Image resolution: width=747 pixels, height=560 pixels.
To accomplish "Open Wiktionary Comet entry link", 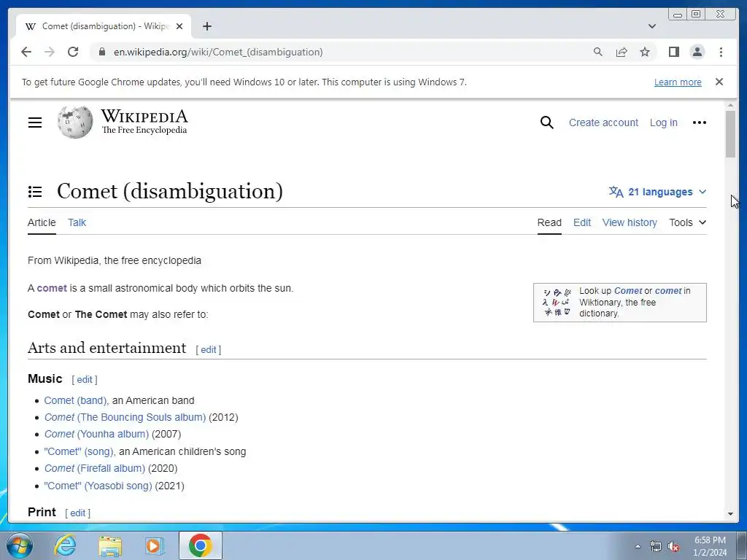I will (x=628, y=290).
